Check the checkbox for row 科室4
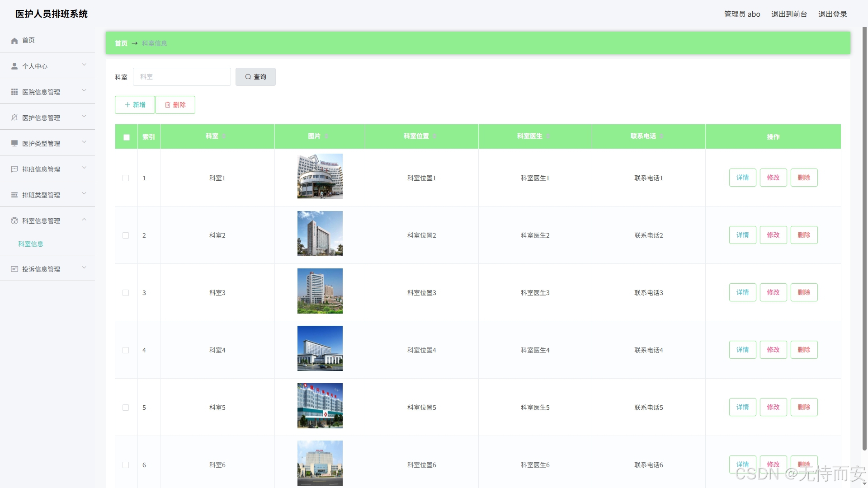This screenshot has height=488, width=868. tap(126, 351)
